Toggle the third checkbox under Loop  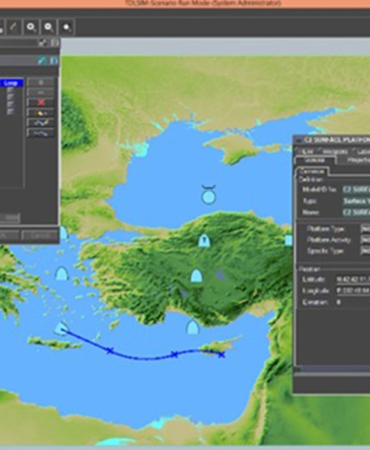pos(10,104)
